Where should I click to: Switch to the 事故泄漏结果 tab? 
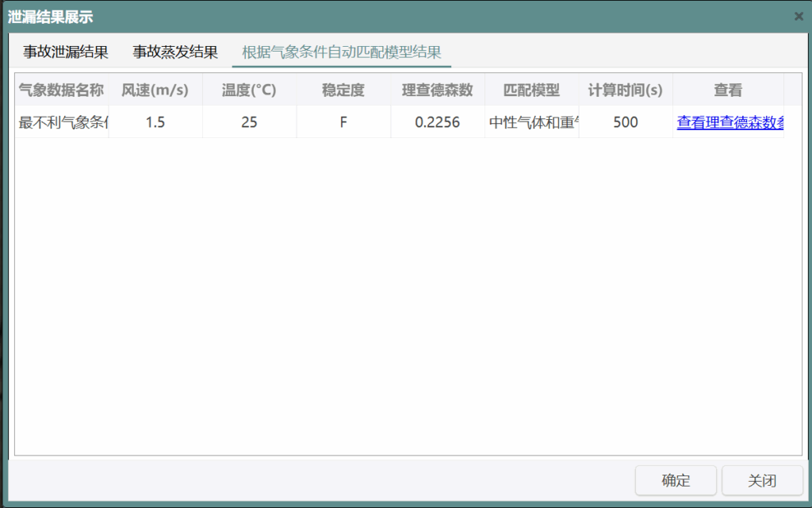coord(66,52)
